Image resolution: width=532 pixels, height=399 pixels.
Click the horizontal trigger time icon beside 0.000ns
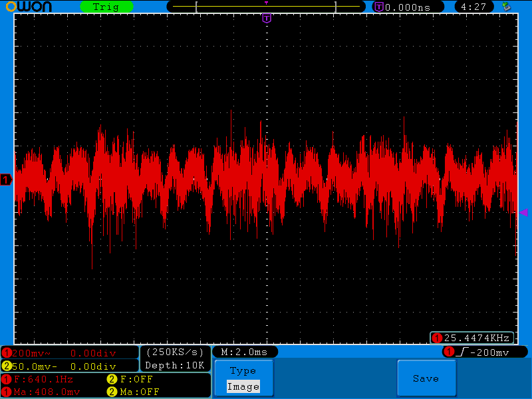coord(379,7)
